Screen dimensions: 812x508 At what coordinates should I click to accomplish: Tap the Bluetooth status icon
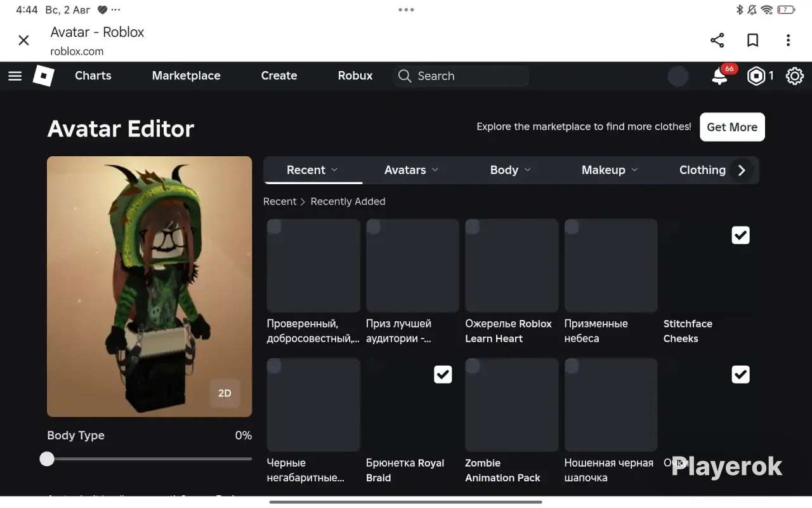point(739,10)
